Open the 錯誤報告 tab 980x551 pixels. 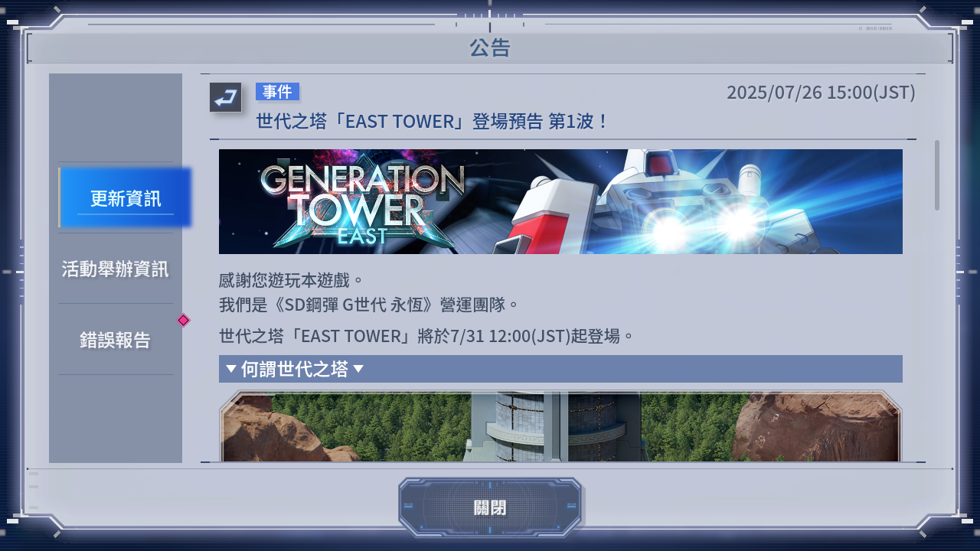pos(116,340)
